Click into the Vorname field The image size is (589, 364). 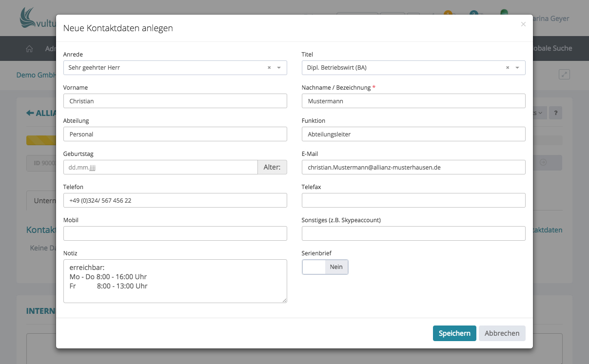pos(175,101)
